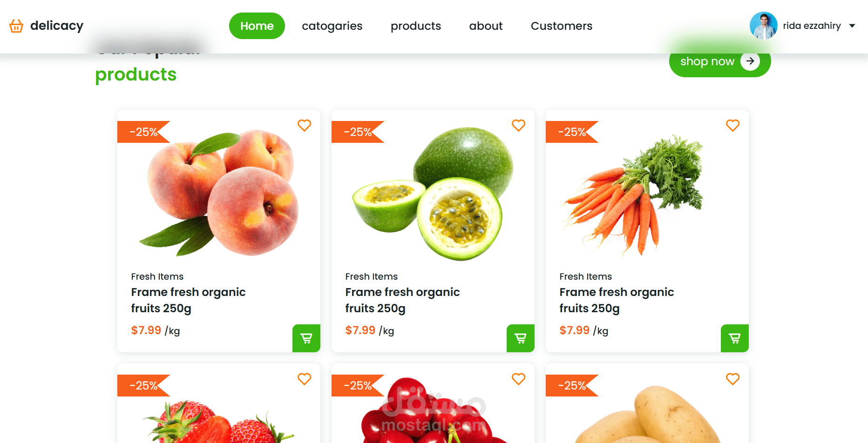Click the -25% tag on cherries card
868x443 pixels.
coord(358,385)
